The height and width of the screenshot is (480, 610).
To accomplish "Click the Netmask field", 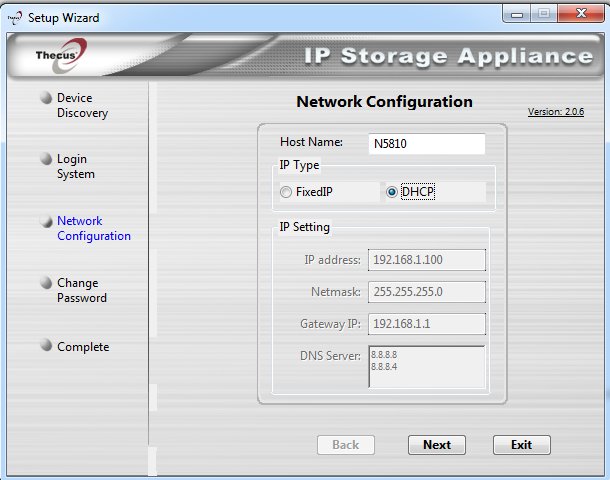I will pos(426,292).
